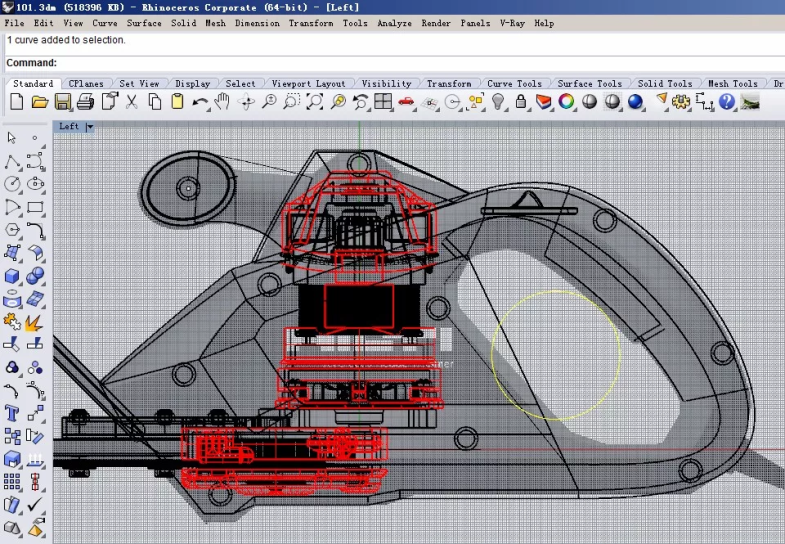Open the Analyze menu
Viewport: 785px width, 544px height.
(x=394, y=23)
